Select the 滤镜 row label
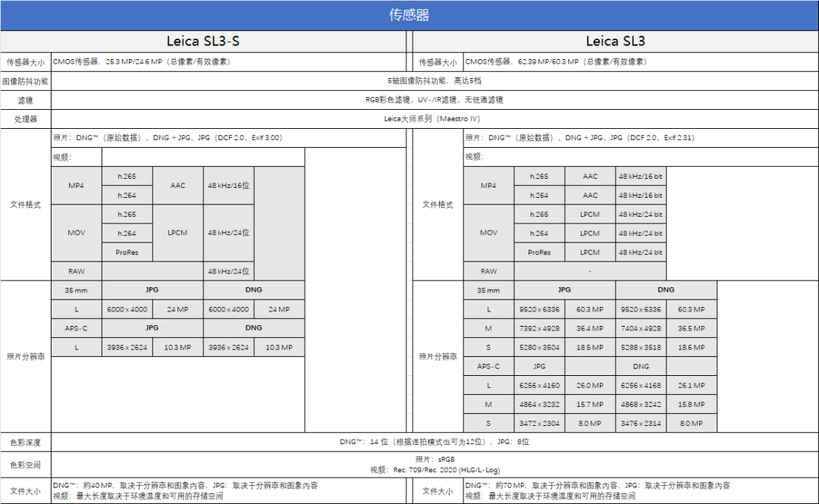The height and width of the screenshot is (504, 819). click(x=25, y=100)
